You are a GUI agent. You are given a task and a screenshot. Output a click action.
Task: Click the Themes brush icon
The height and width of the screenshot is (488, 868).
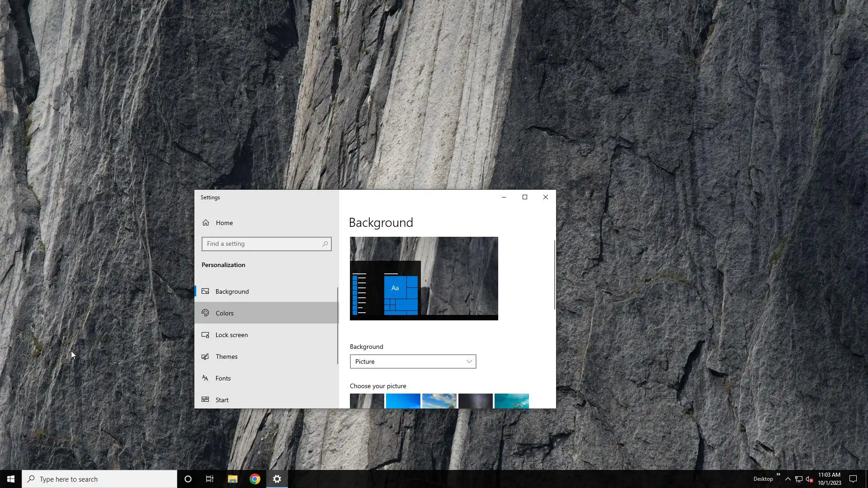coord(205,357)
